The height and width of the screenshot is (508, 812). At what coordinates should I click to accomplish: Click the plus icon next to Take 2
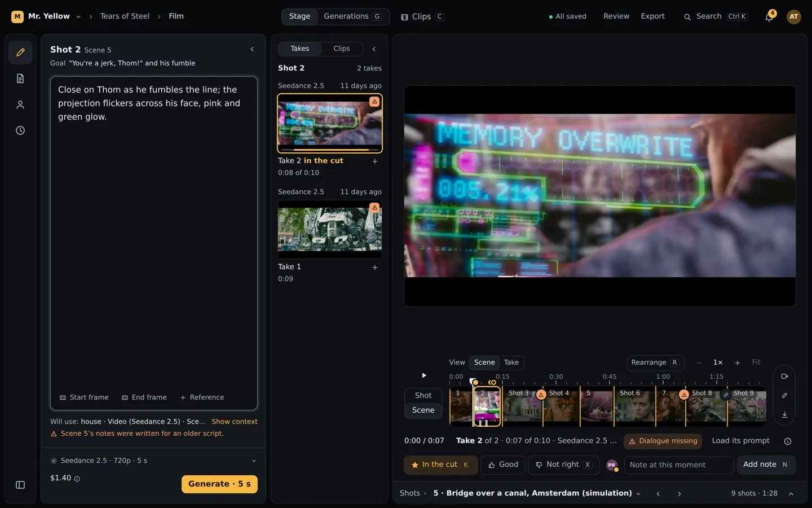(375, 161)
